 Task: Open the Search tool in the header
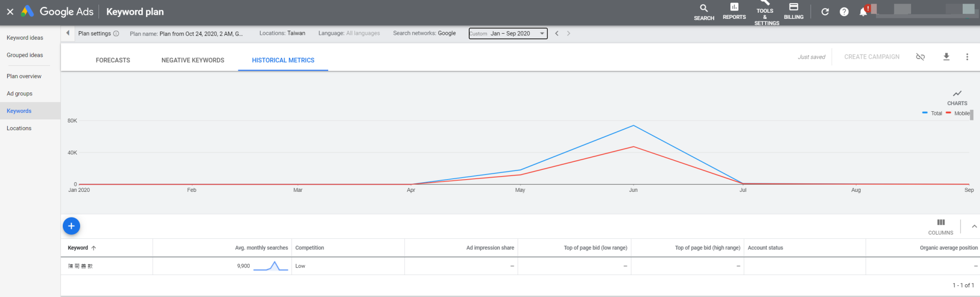[704, 12]
